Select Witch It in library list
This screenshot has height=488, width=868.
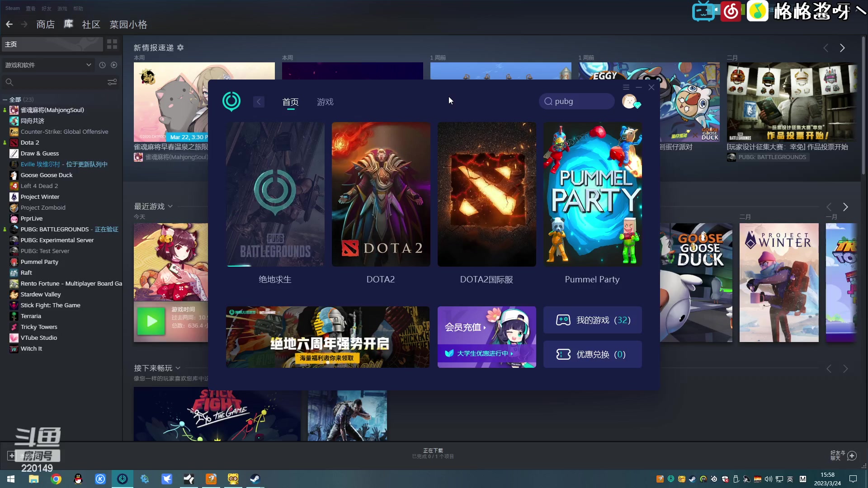[x=31, y=348]
